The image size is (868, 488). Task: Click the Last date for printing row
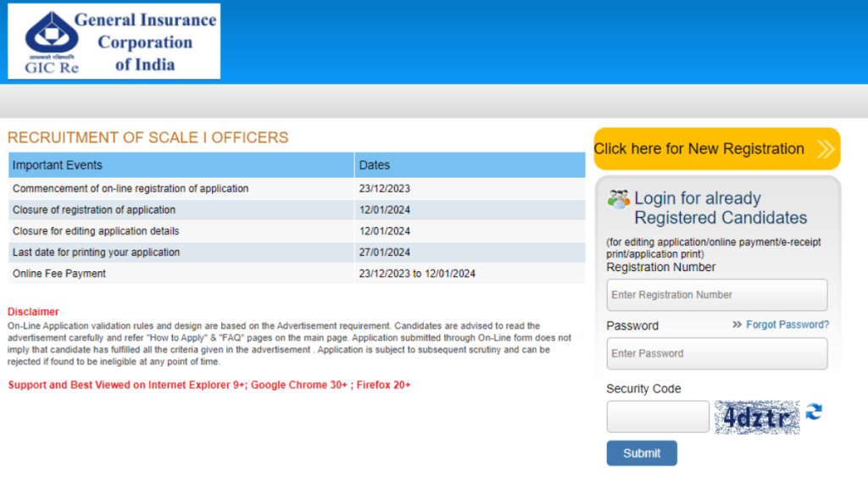(96, 252)
